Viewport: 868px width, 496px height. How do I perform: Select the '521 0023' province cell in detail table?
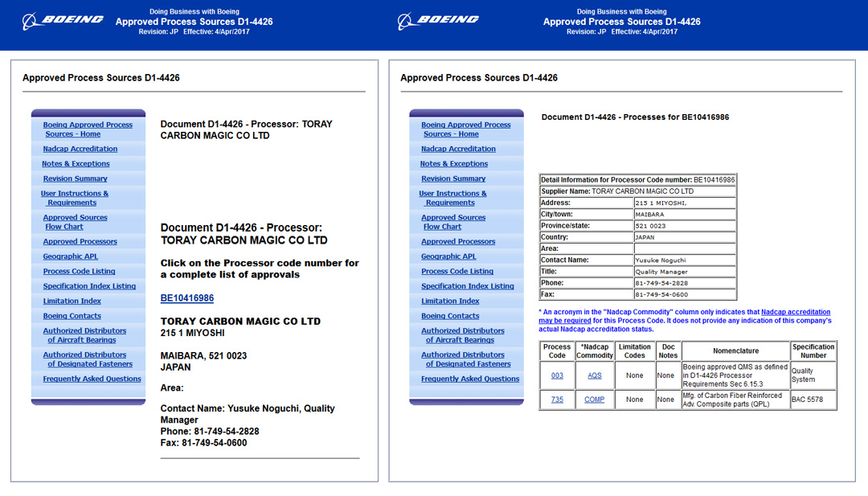click(685, 226)
